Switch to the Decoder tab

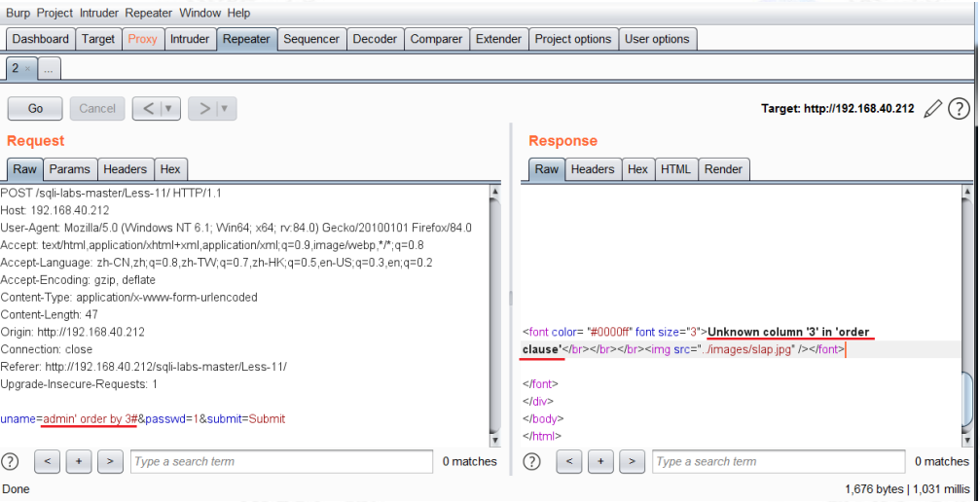(x=375, y=39)
